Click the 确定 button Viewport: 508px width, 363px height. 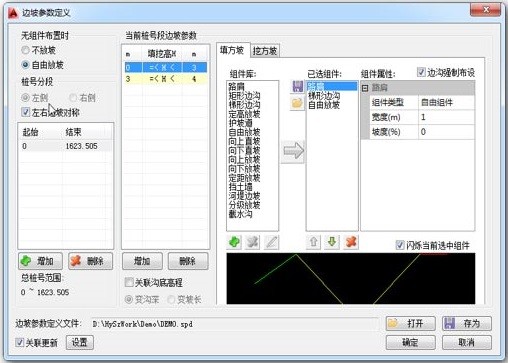[411, 342]
